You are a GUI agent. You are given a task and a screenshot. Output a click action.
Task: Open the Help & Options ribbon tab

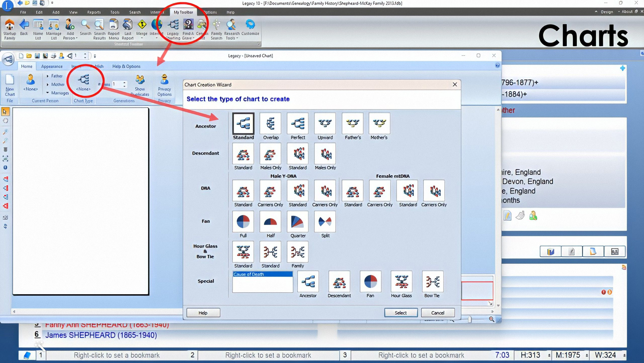126,66
